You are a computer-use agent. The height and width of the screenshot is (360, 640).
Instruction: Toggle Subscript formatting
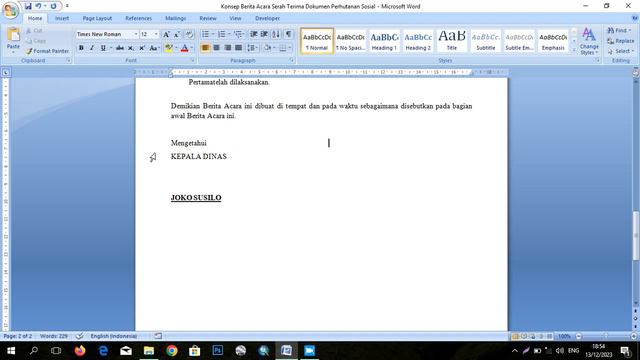tap(131, 48)
